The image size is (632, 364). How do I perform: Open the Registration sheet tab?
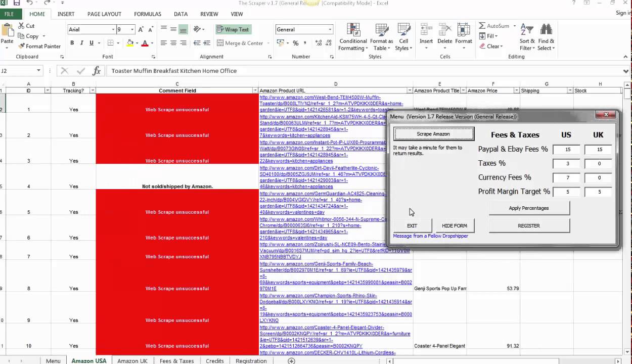tap(251, 361)
